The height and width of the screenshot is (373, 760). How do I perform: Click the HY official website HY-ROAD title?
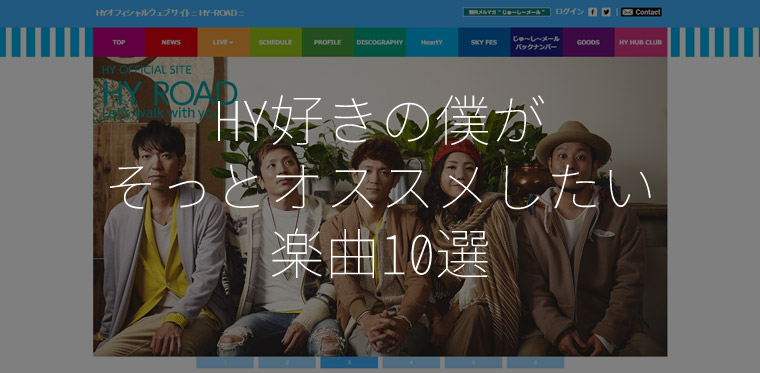pos(170,13)
